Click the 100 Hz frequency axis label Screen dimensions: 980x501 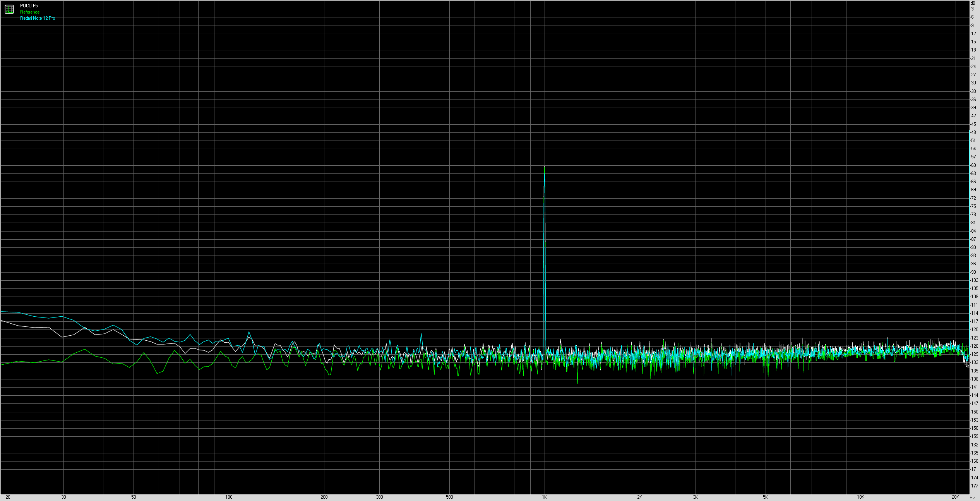coord(229,497)
